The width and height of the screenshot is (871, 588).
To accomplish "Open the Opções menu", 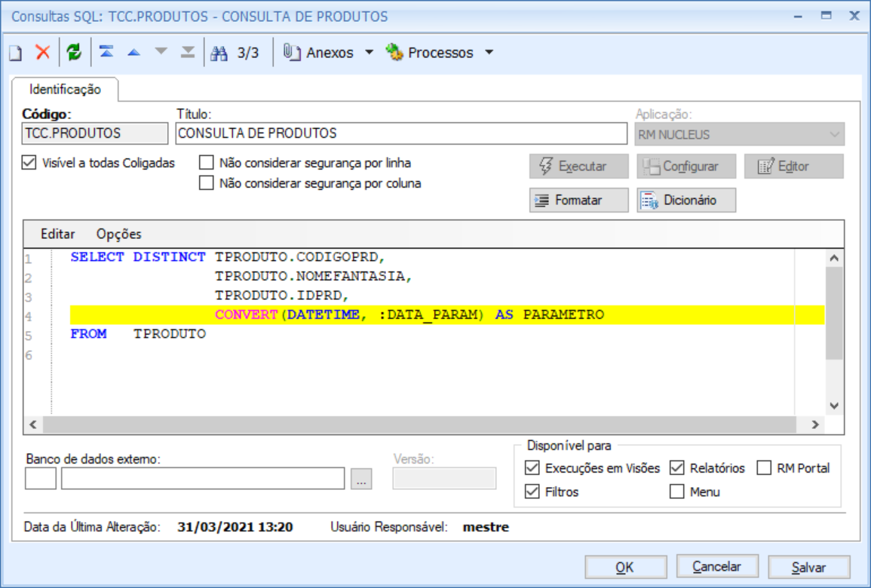I will tap(119, 234).
